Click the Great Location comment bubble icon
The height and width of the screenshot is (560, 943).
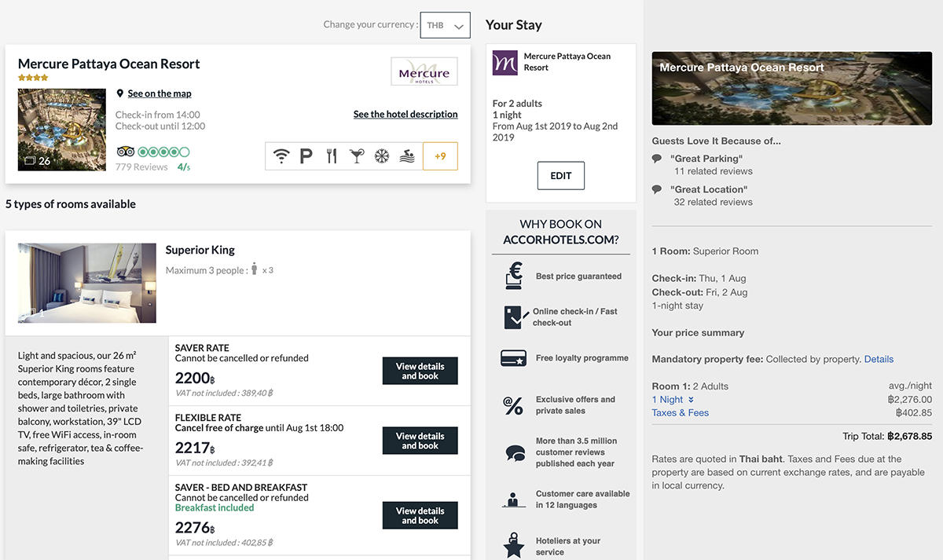click(x=657, y=189)
